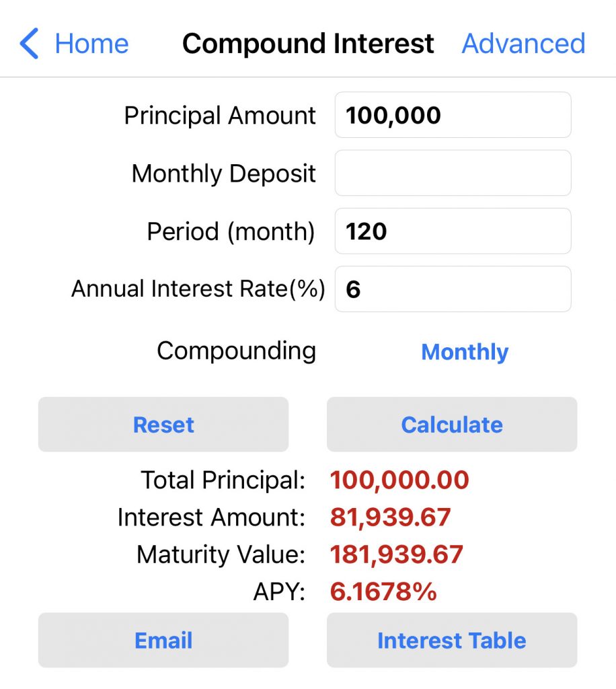Click the Compounding label text
This screenshot has height=689, width=616.
click(236, 351)
